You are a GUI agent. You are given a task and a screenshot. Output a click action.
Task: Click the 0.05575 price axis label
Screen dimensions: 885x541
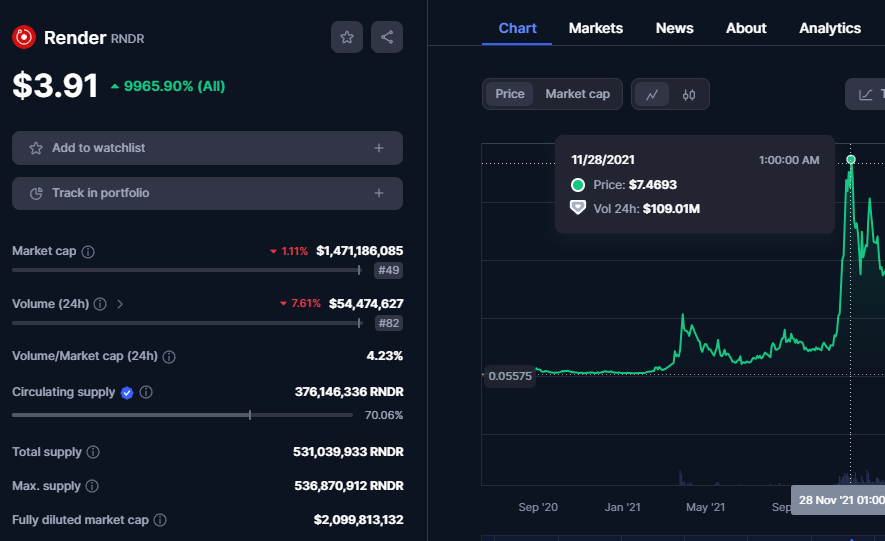[x=510, y=376]
